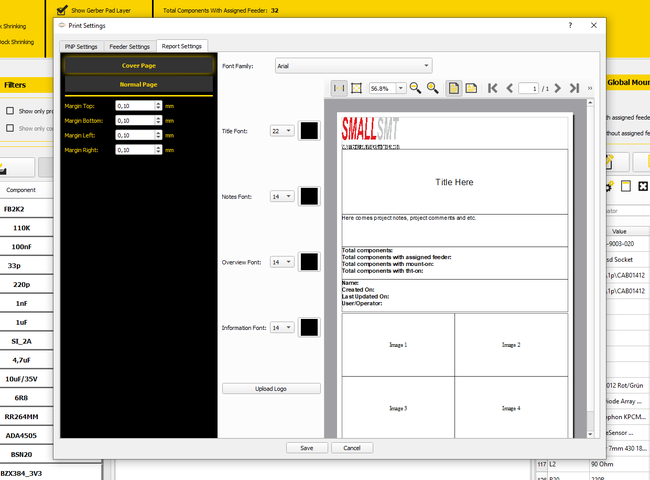This screenshot has width=650, height=480.
Task: Open the Font Family dropdown
Action: point(354,66)
